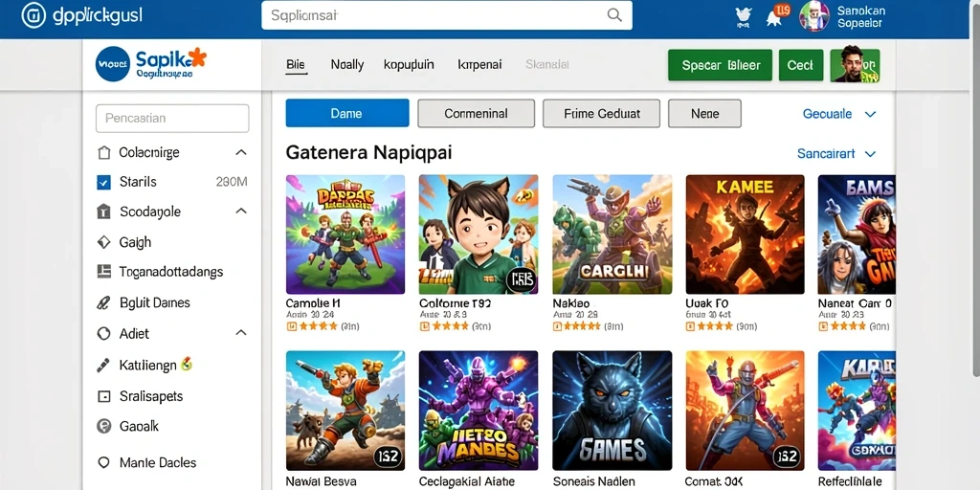Click the Katiliengn pencil icon
The width and height of the screenshot is (980, 490).
click(103, 365)
